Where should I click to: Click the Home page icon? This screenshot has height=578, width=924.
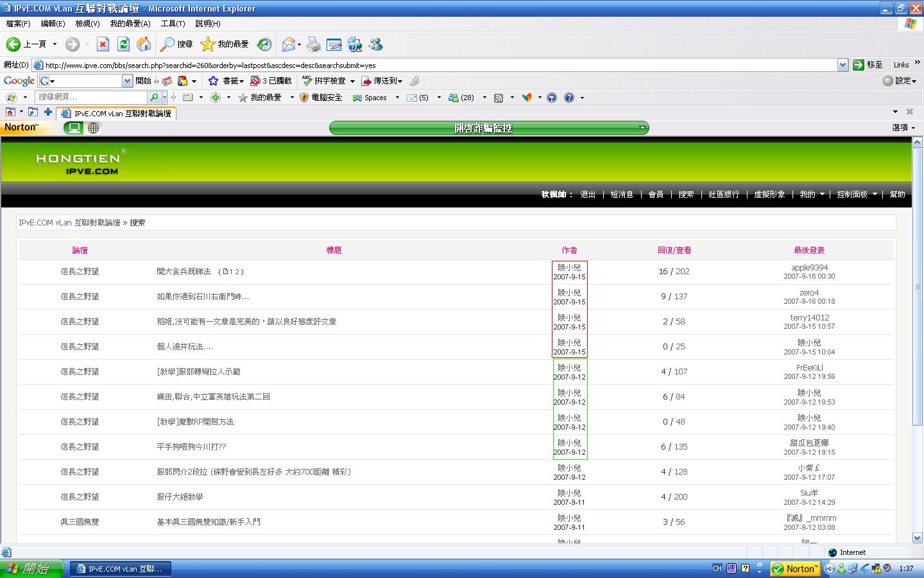[144, 44]
